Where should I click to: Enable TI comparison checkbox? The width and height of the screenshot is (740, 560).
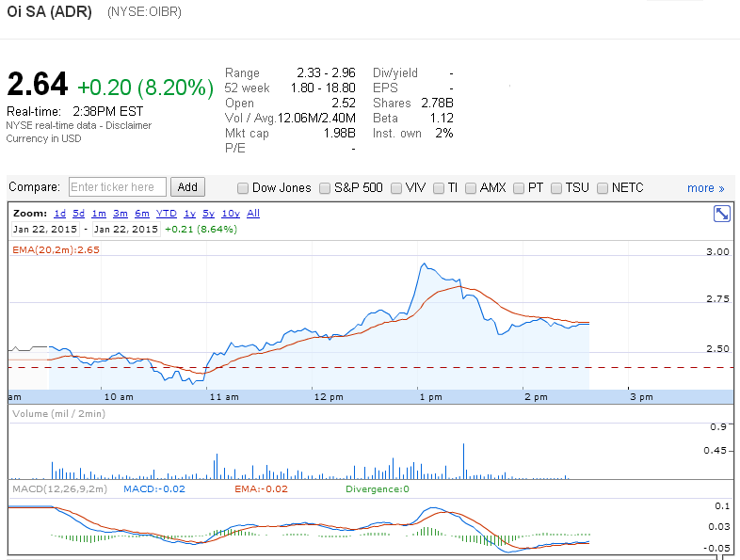click(439, 188)
